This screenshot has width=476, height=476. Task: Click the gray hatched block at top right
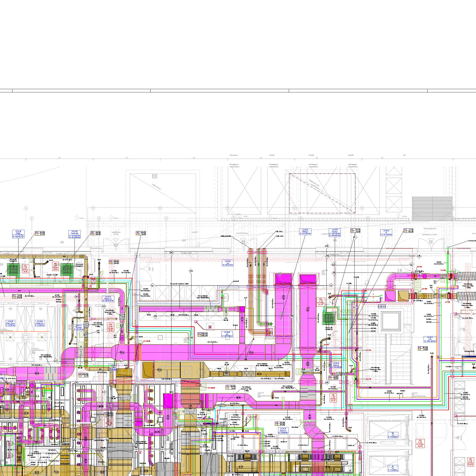tap(432, 208)
